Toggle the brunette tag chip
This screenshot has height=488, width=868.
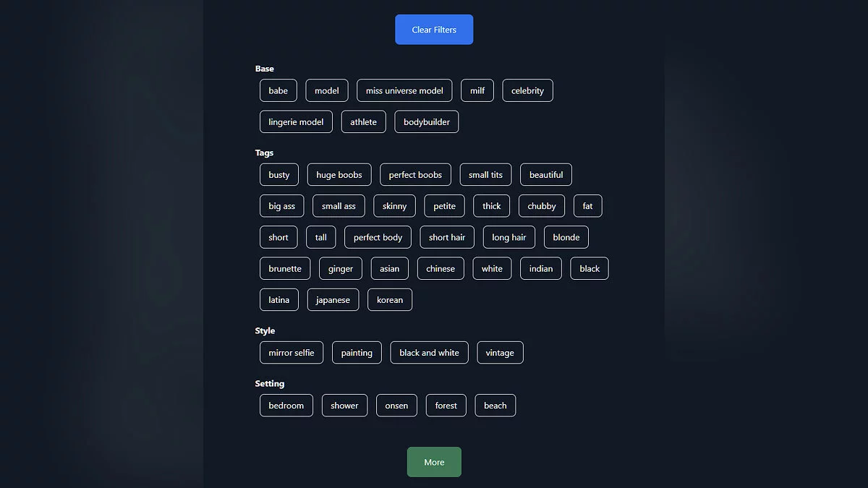285,269
